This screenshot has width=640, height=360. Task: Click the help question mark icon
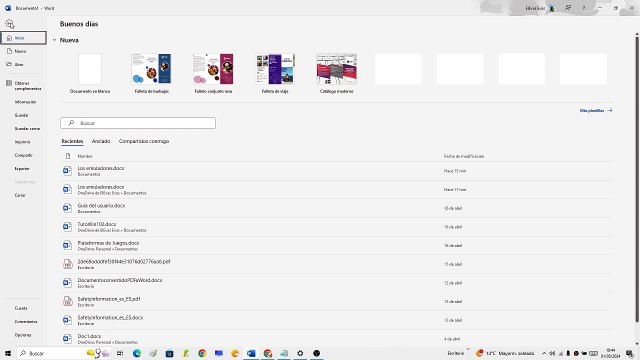click(584, 8)
